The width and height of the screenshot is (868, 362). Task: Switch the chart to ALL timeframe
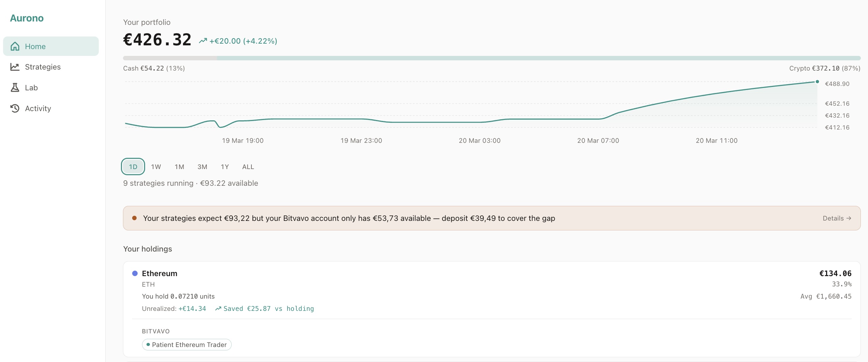tap(248, 167)
